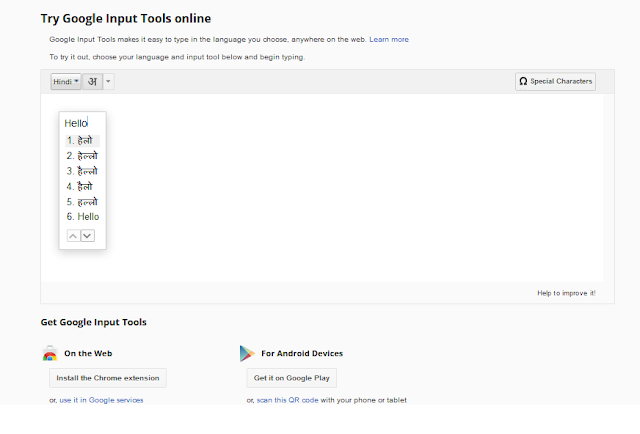Viewport: 640px width, 434px height.
Task: Click the On the Web heading
Action: pos(88,354)
